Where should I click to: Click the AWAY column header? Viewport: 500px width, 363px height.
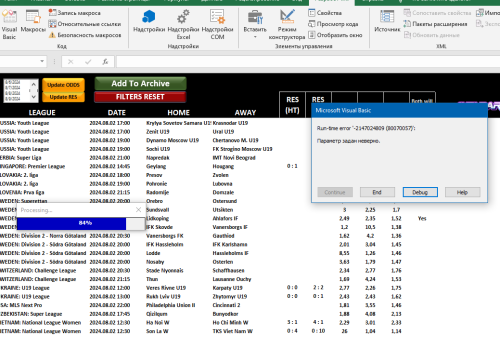tap(245, 113)
